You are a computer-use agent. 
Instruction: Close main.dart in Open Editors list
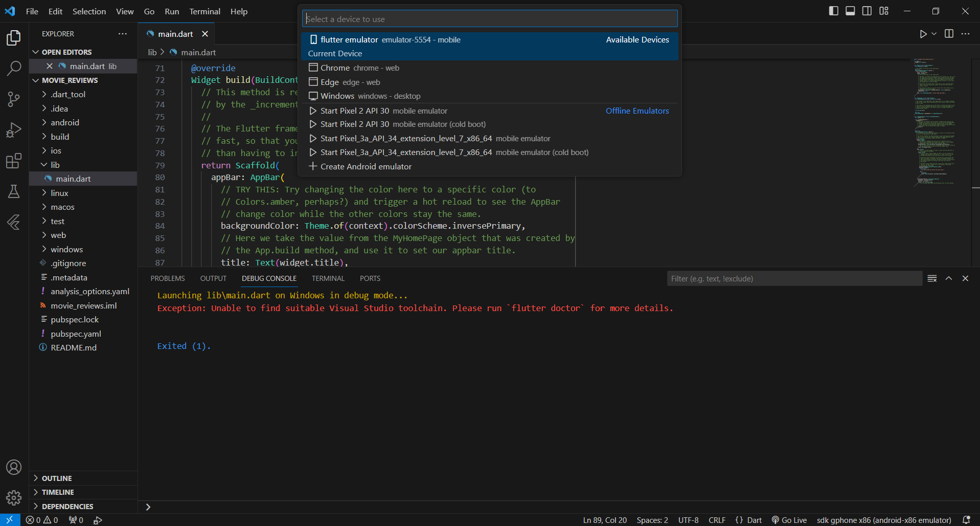(x=50, y=66)
